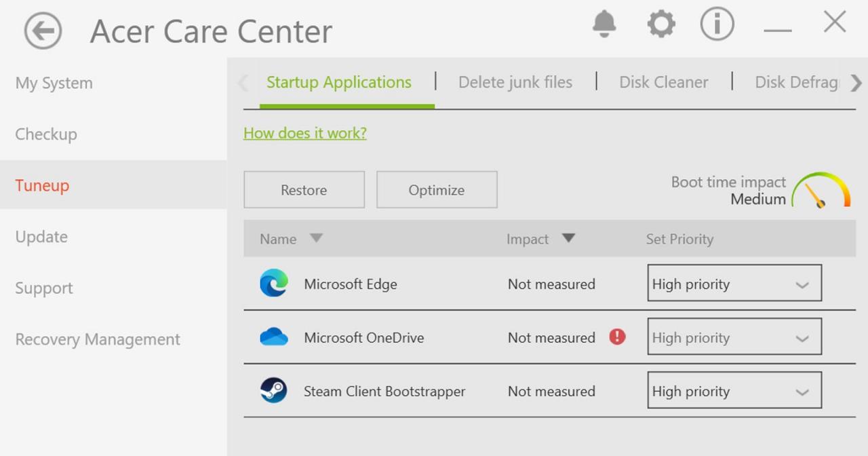Close the Acer Care Center window
Screen dimensions: 868x456
coord(835,22)
